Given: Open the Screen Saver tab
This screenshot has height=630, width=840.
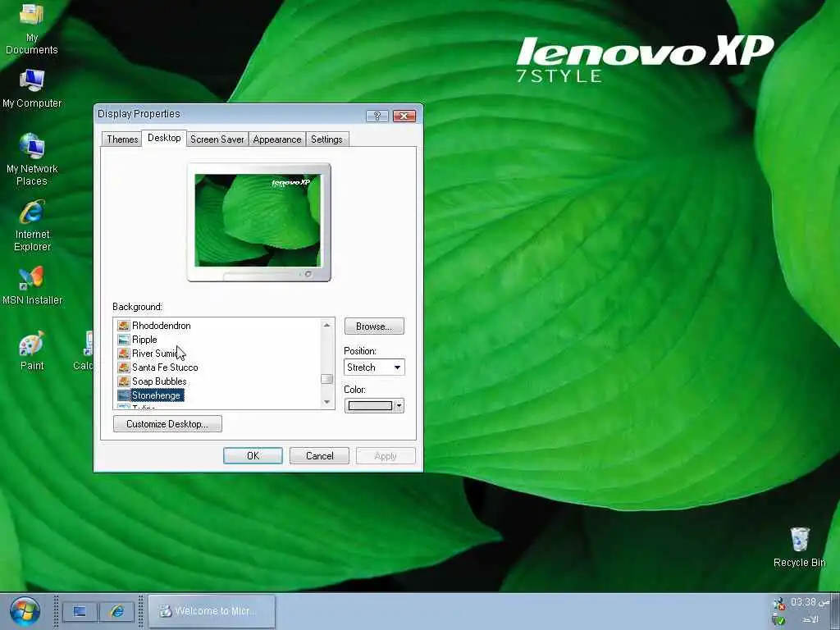Looking at the screenshot, I should coord(217,139).
